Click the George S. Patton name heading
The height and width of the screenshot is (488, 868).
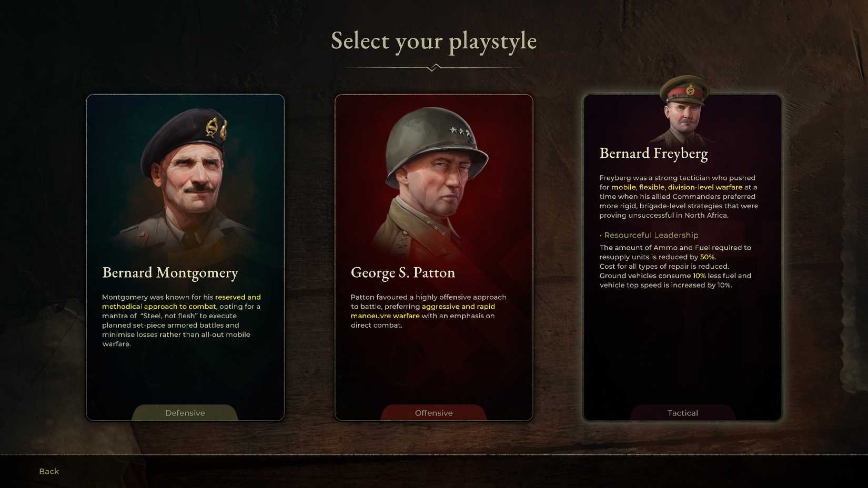(403, 272)
